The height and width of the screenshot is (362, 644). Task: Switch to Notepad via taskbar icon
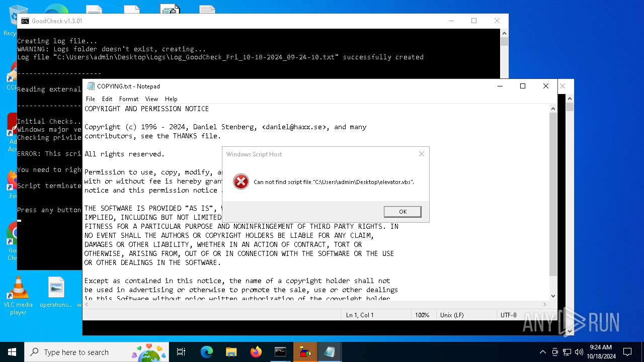pos(330,352)
